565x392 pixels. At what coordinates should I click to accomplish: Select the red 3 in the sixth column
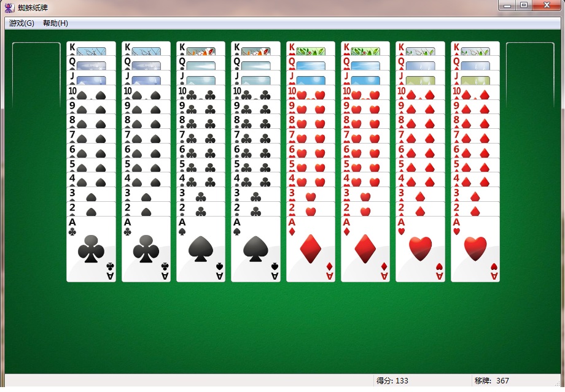(x=365, y=195)
